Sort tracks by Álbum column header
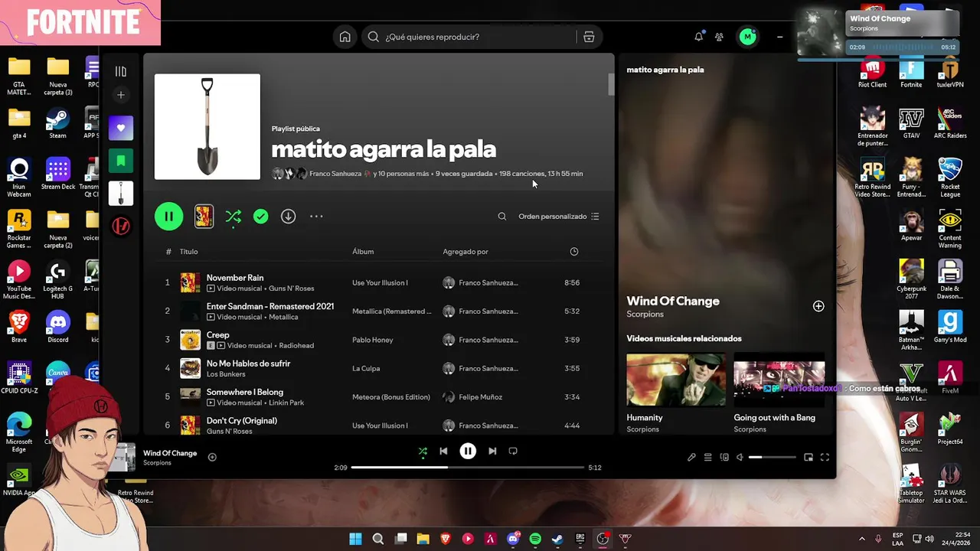Viewport: 980px width, 551px height. coord(363,252)
